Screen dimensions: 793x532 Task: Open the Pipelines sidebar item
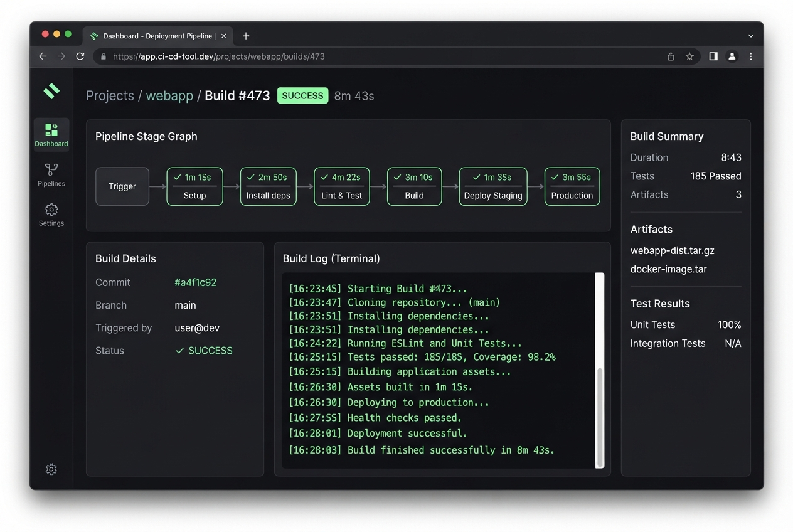click(51, 174)
